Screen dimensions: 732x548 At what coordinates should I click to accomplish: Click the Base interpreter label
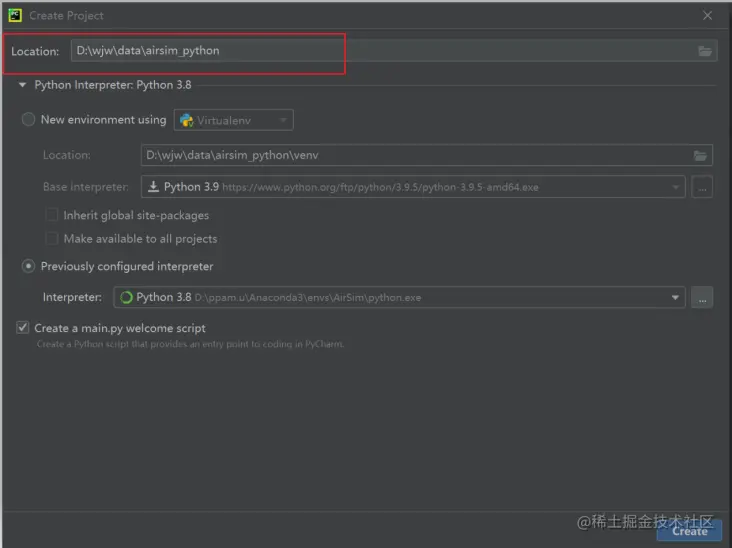85,187
